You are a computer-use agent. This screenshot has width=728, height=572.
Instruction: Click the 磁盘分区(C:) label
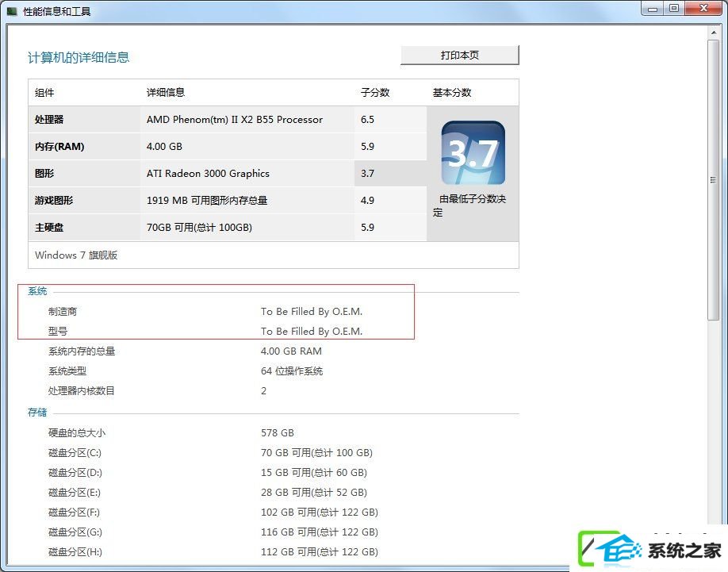point(75,453)
